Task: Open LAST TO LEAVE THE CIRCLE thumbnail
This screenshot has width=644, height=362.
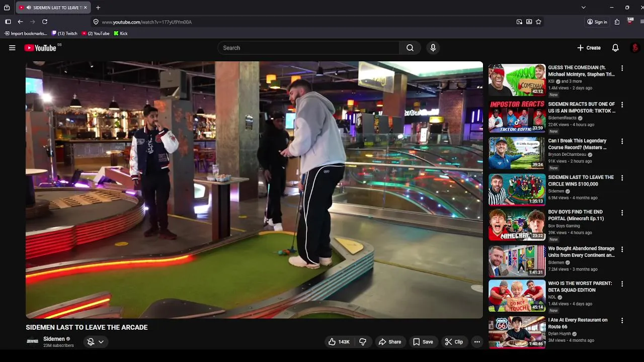Action: [x=517, y=190]
